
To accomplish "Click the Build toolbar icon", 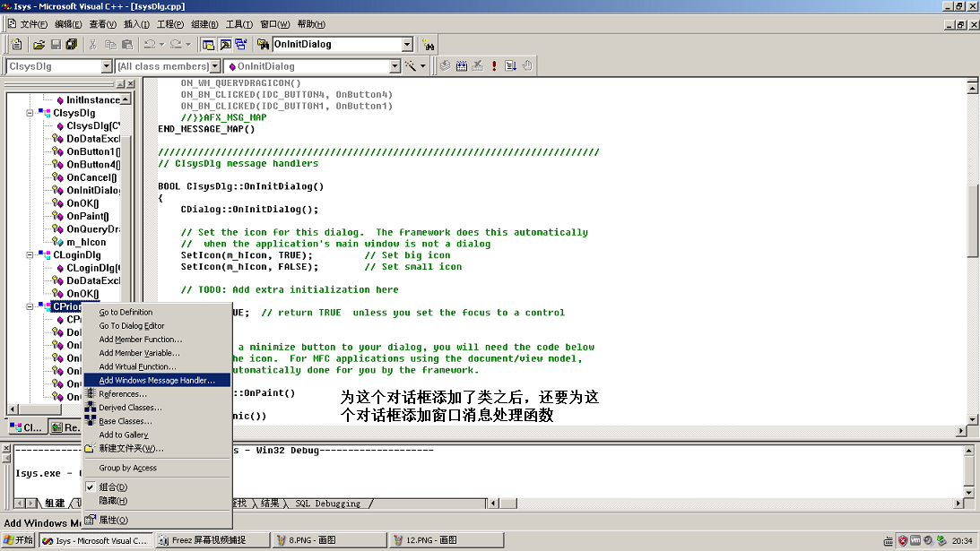I will coord(461,65).
